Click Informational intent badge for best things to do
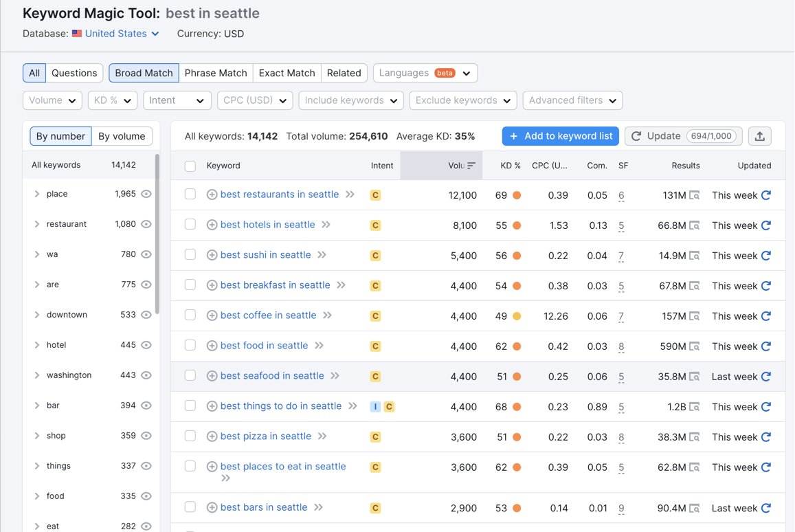Image resolution: width=795 pixels, height=532 pixels. click(x=375, y=407)
